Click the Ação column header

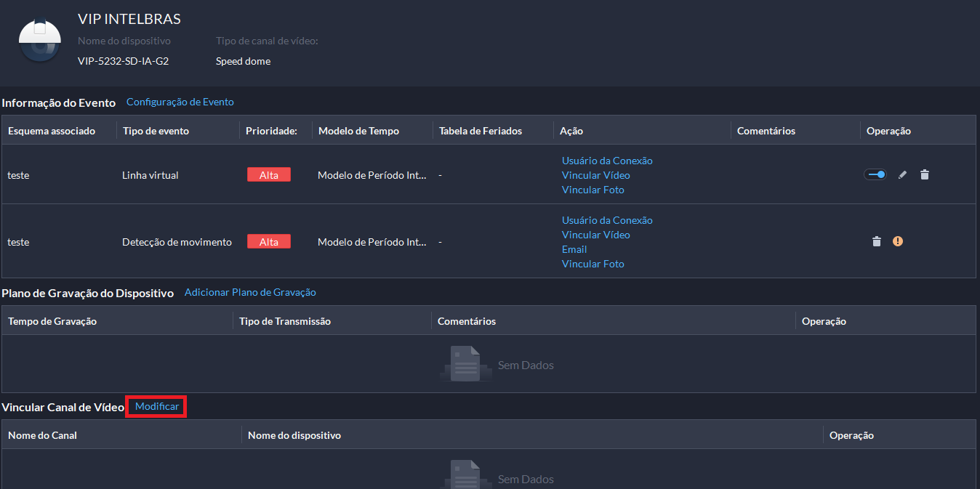pyautogui.click(x=572, y=131)
